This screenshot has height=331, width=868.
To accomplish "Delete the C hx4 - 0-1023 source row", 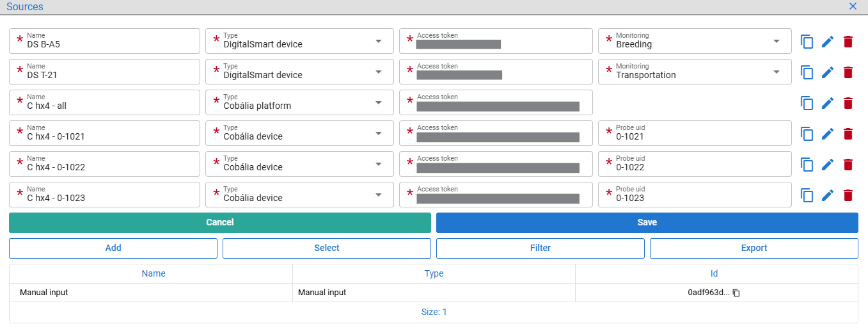I will coord(848,195).
